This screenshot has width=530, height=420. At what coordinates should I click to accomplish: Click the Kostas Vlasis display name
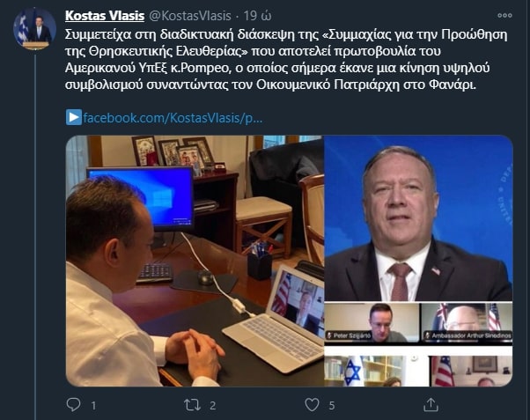point(105,16)
